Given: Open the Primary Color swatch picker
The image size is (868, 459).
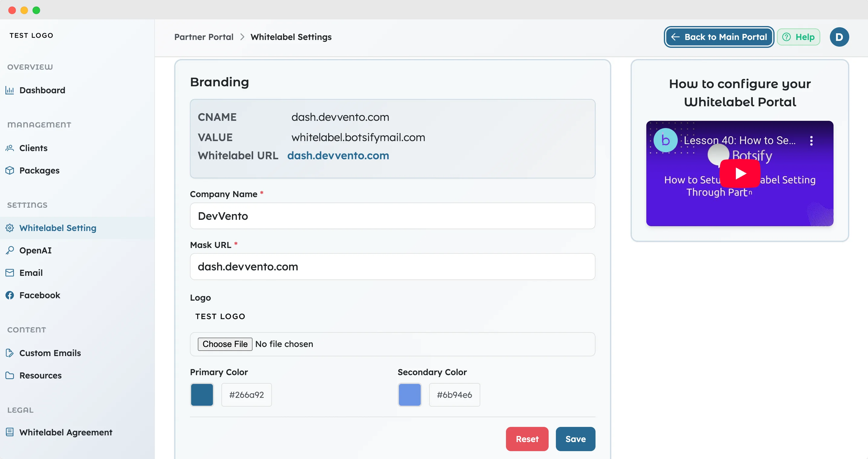Looking at the screenshot, I should click(x=202, y=395).
